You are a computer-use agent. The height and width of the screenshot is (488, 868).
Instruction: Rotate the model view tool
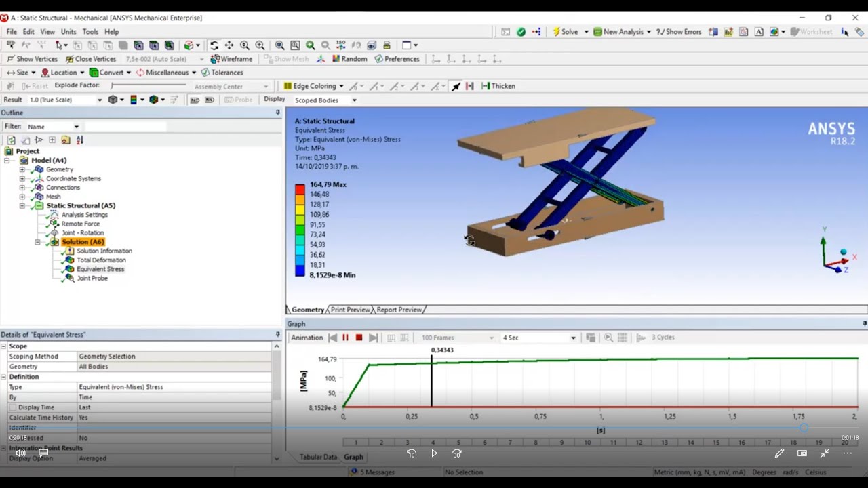[214, 45]
